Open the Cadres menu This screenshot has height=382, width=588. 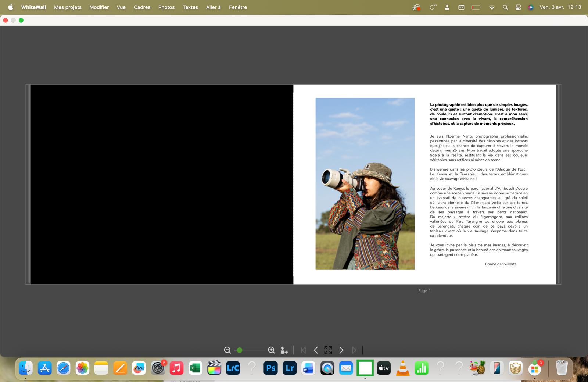click(x=142, y=7)
